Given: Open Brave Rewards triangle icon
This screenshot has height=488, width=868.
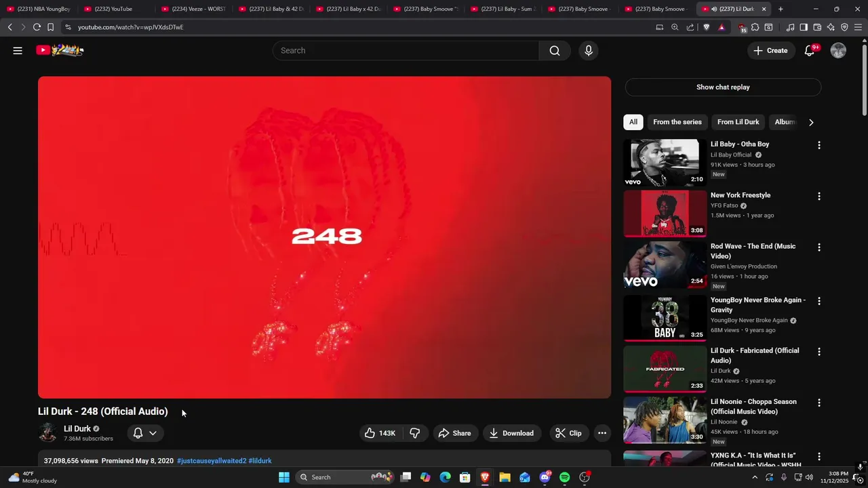Looking at the screenshot, I should pyautogui.click(x=722, y=27).
